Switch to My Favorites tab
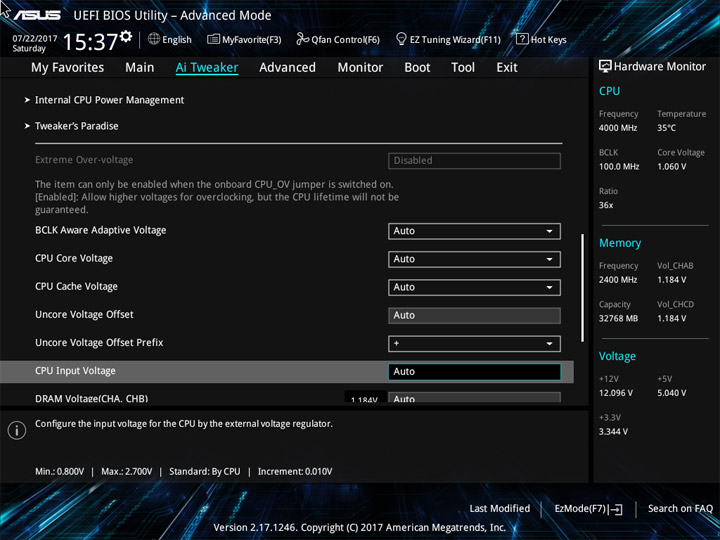This screenshot has height=540, width=720. click(x=68, y=68)
